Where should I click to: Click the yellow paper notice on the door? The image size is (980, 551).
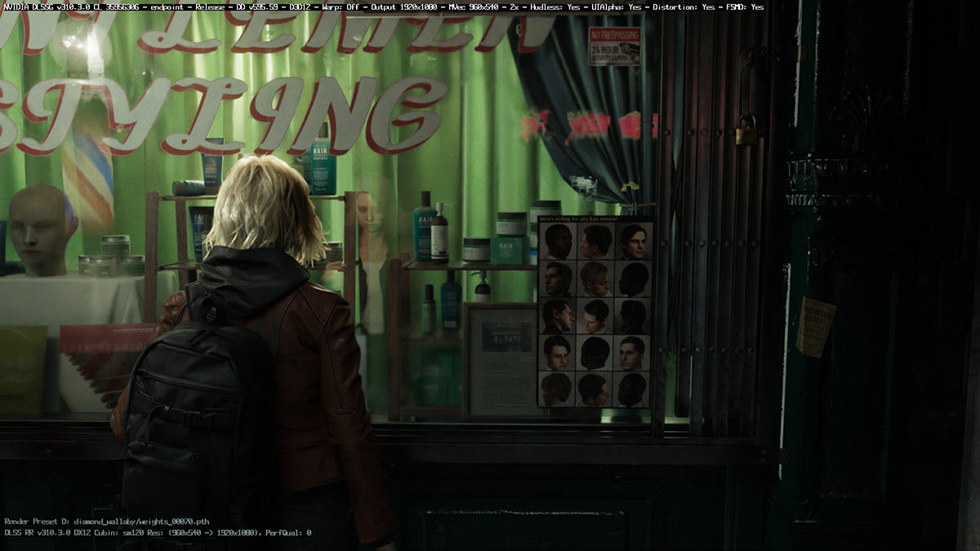click(x=814, y=327)
